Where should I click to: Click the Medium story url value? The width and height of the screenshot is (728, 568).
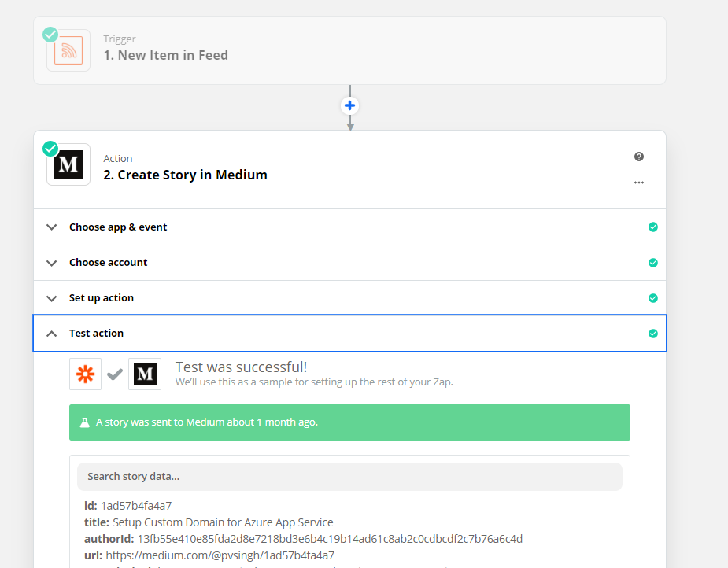coord(220,555)
